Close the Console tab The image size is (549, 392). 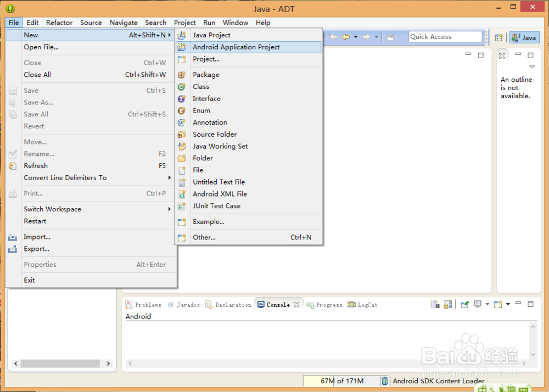pos(296,305)
